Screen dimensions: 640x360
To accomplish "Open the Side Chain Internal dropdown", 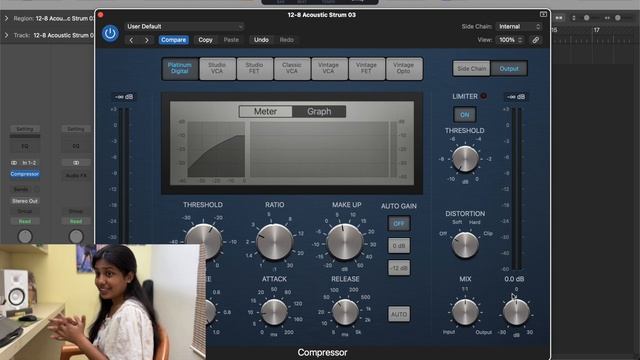I will pos(519,27).
